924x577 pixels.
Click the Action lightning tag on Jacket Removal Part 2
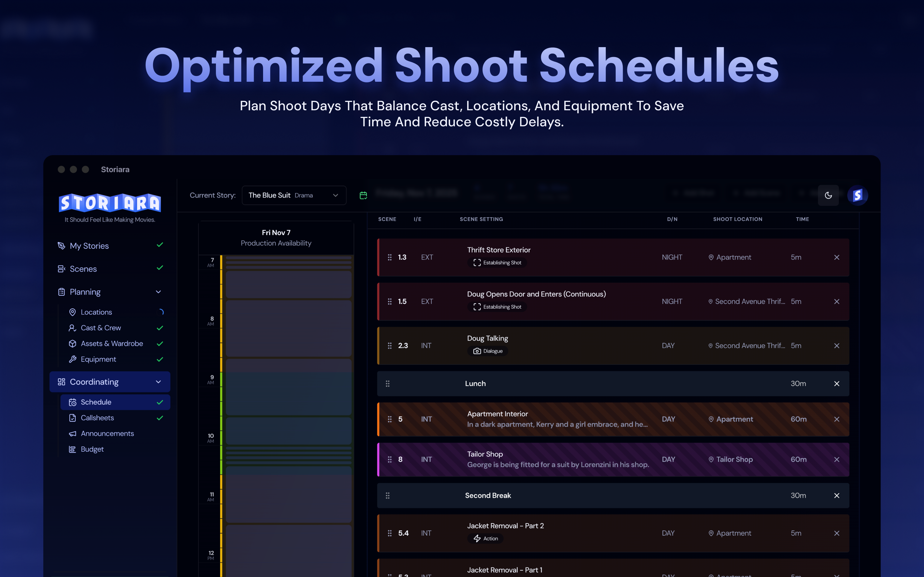pos(485,539)
